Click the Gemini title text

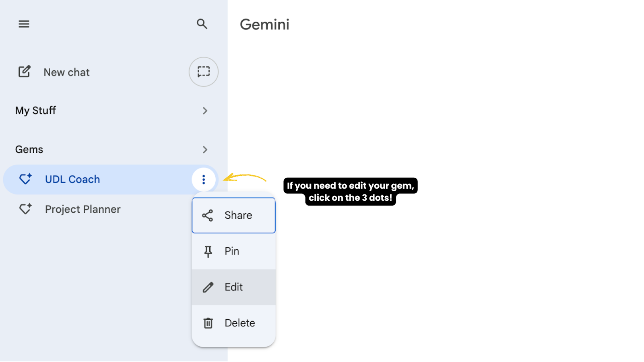coord(264,25)
